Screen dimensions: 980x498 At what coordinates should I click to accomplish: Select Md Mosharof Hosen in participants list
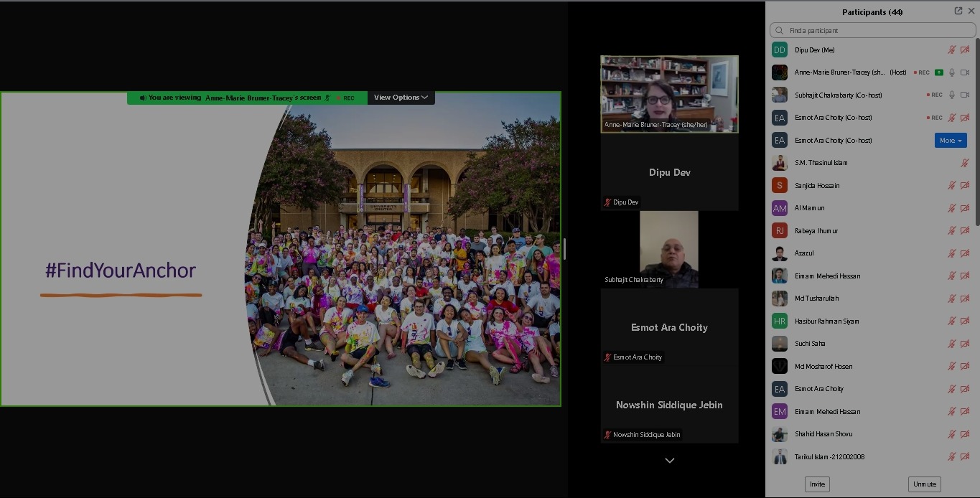823,367
